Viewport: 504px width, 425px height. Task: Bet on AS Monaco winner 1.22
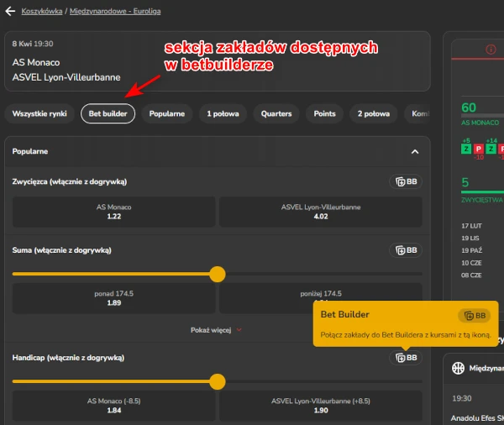[113, 212]
